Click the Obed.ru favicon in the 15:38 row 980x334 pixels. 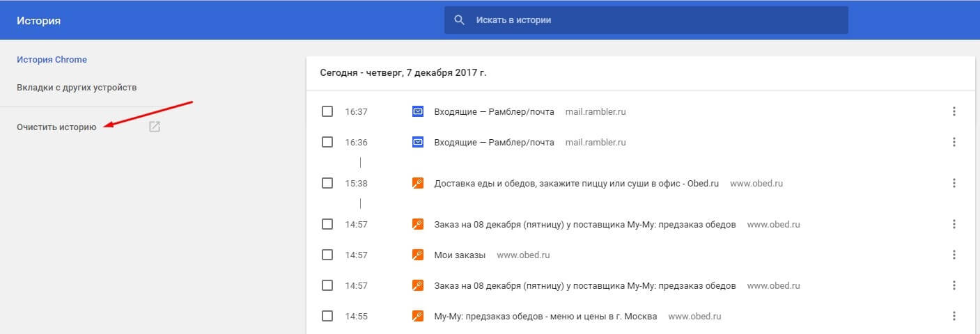coord(418,184)
